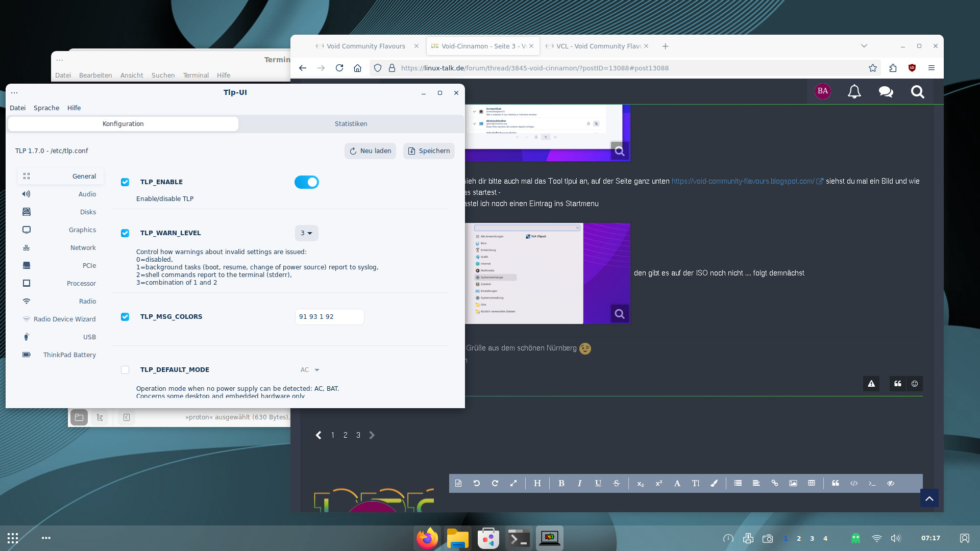Open the TLP_WARN_LEVEL value dropdown
Viewport: 980px width, 551px height.
click(306, 233)
